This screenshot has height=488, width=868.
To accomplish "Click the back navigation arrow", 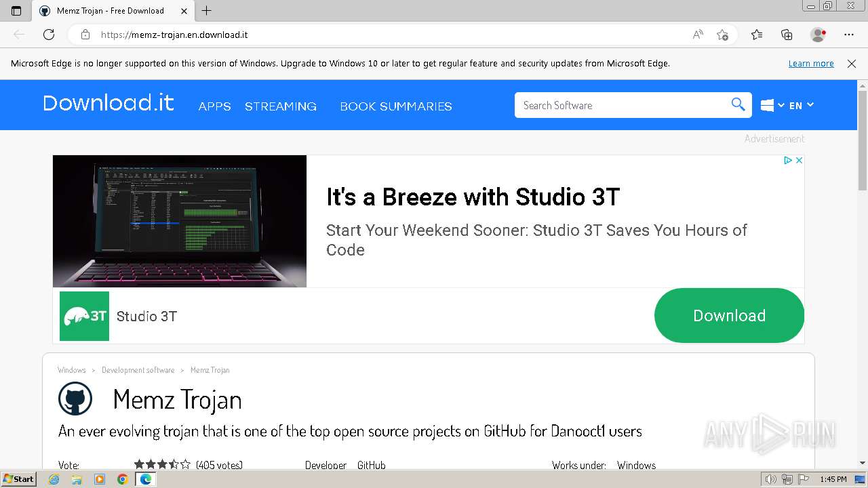I will (19, 35).
